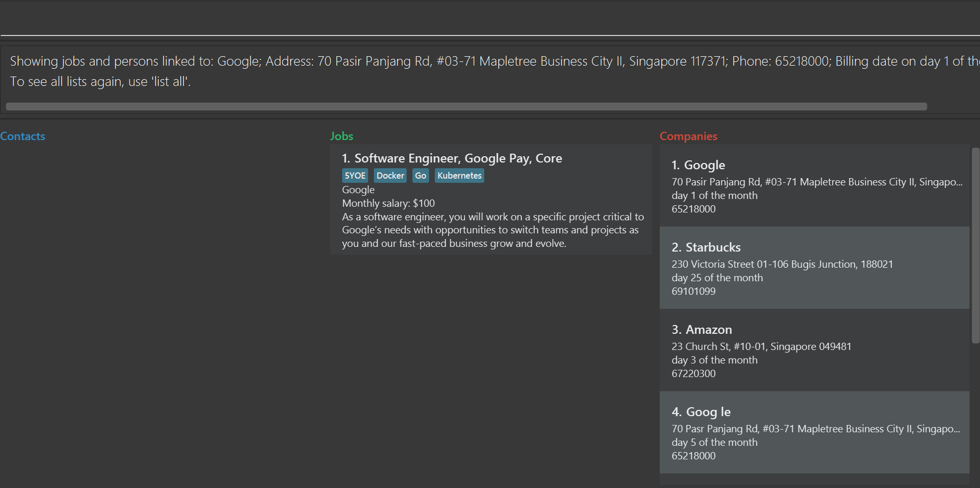Click phone number 69101099
Screen dimensions: 980x488
694,291
